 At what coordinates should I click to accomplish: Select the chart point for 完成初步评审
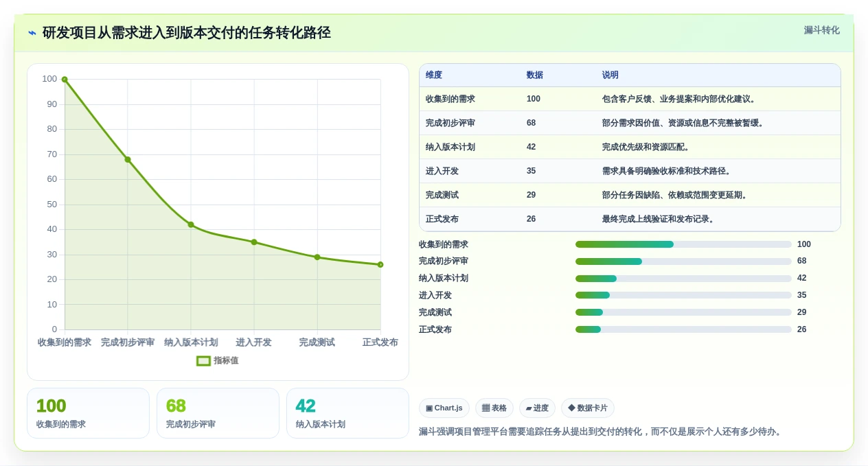tap(128, 159)
